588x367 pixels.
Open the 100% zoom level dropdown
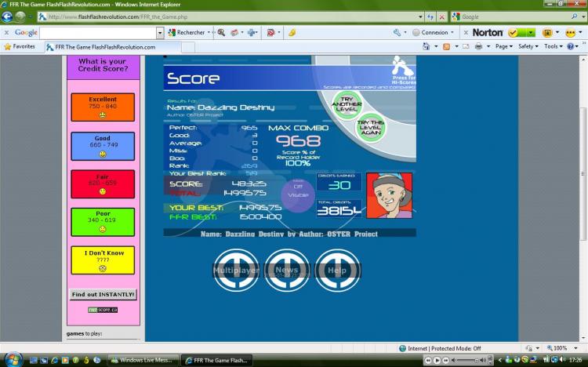pos(576,348)
